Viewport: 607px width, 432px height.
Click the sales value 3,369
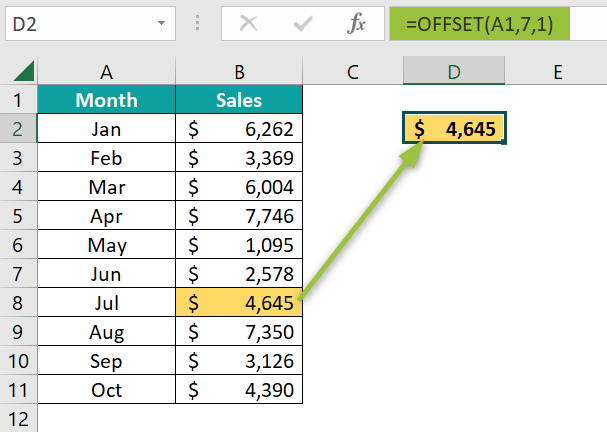coord(239,158)
